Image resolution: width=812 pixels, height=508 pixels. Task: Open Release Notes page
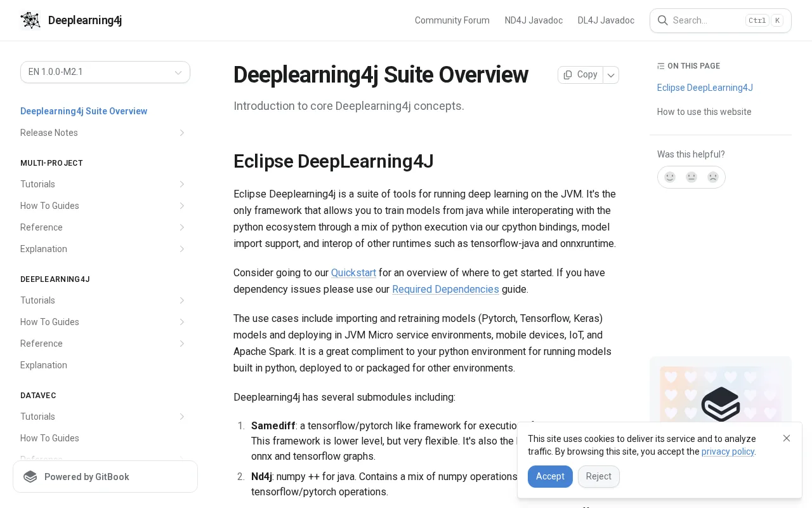tap(49, 133)
